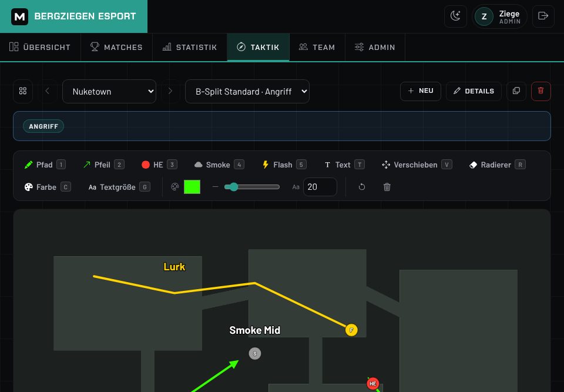This screenshot has height=392, width=564.
Task: Open the green color swatch
Action: [192, 187]
